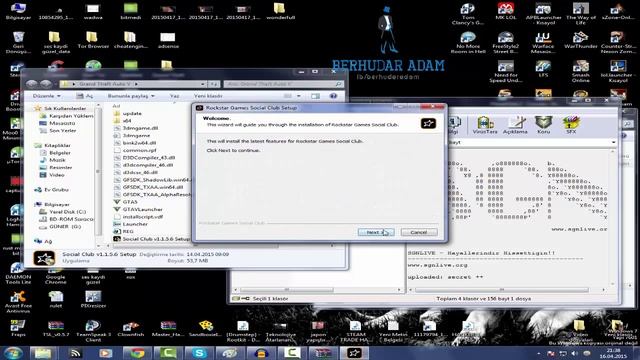Open The Way of Life desktop shortcut

[x=580, y=13]
